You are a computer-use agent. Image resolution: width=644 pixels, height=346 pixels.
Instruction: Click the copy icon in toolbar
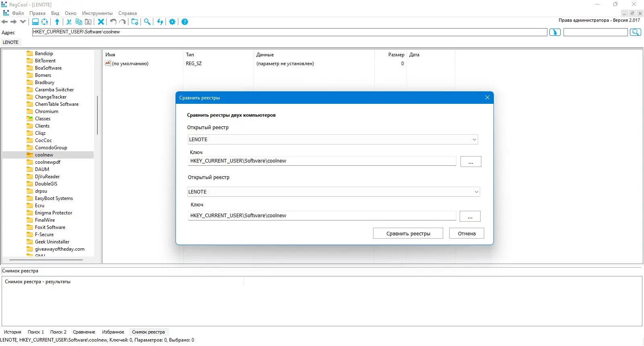(79, 22)
